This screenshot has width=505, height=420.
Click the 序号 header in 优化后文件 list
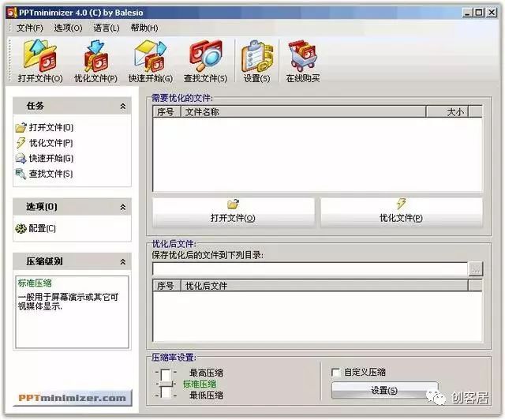[x=167, y=286]
